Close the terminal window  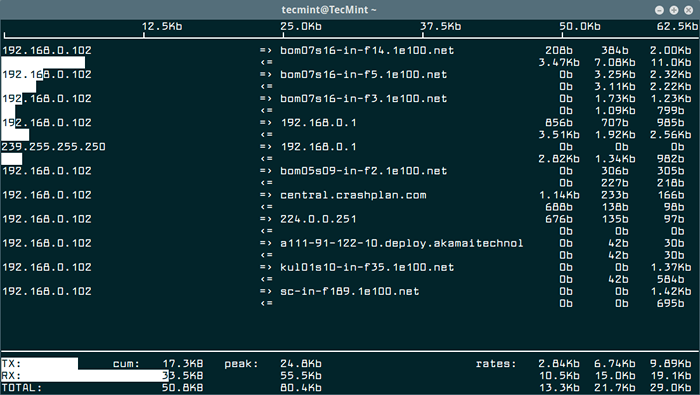click(688, 10)
